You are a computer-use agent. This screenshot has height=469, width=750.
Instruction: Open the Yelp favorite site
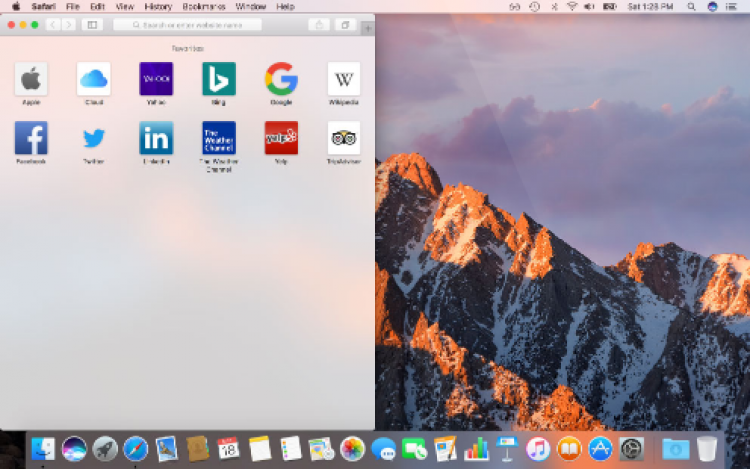pyautogui.click(x=281, y=138)
